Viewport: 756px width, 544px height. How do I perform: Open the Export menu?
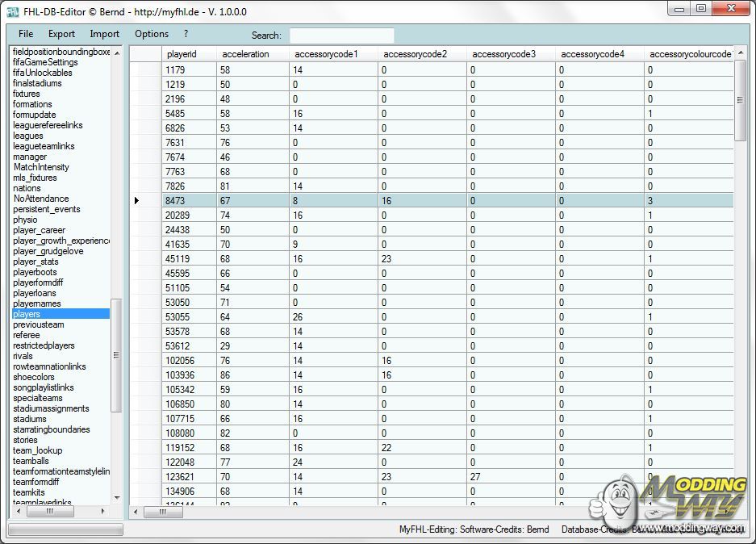pyautogui.click(x=61, y=34)
